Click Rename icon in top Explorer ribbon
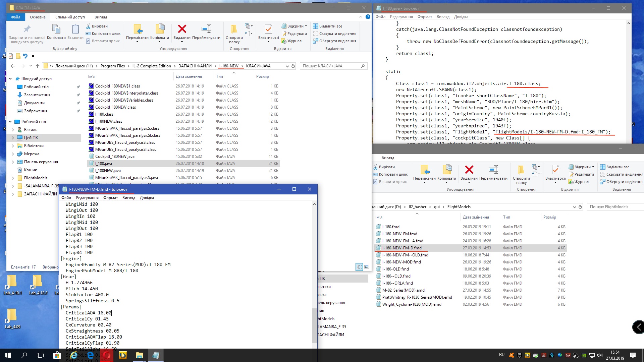 coord(206,29)
